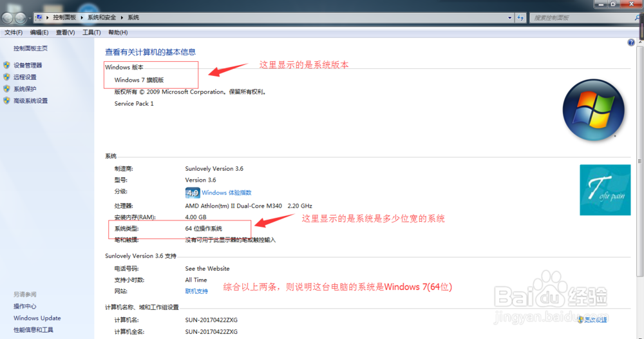Open the address bar history dropdown
The width and height of the screenshot is (644, 339).
(x=509, y=17)
